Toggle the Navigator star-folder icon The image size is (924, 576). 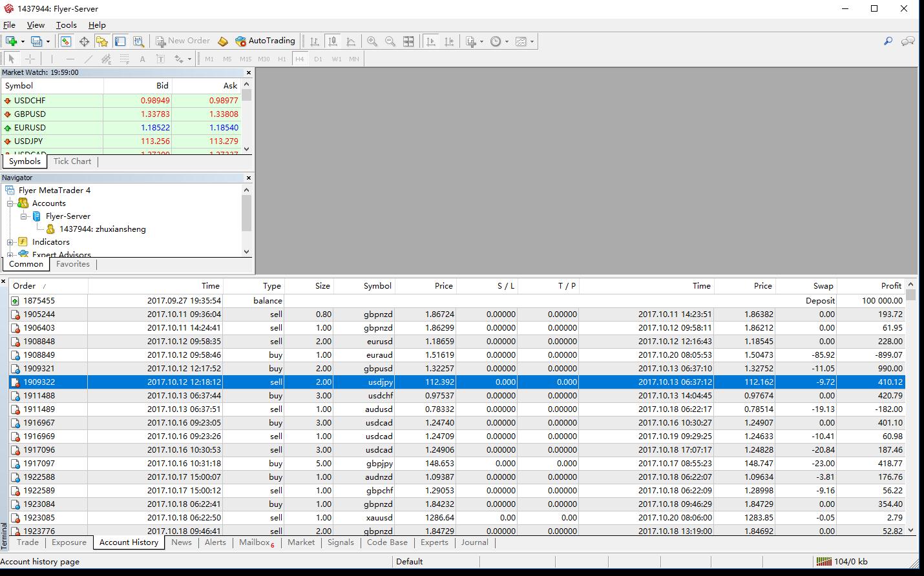click(x=102, y=41)
